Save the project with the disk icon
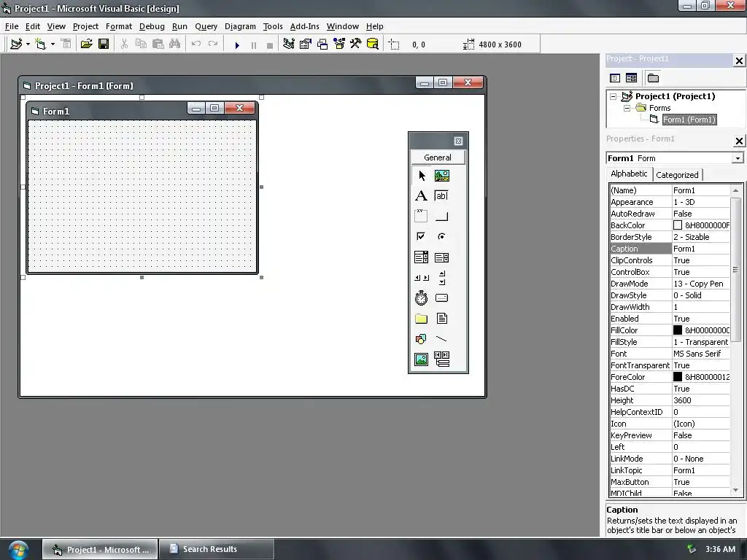747x560 pixels. [104, 44]
